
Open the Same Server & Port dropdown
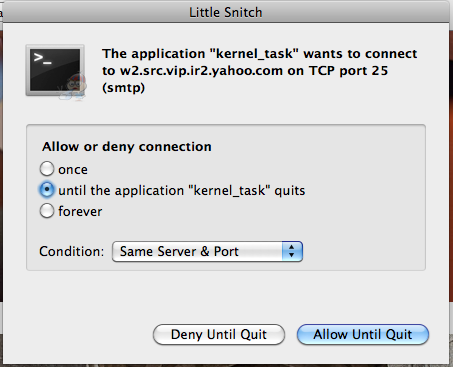207,251
